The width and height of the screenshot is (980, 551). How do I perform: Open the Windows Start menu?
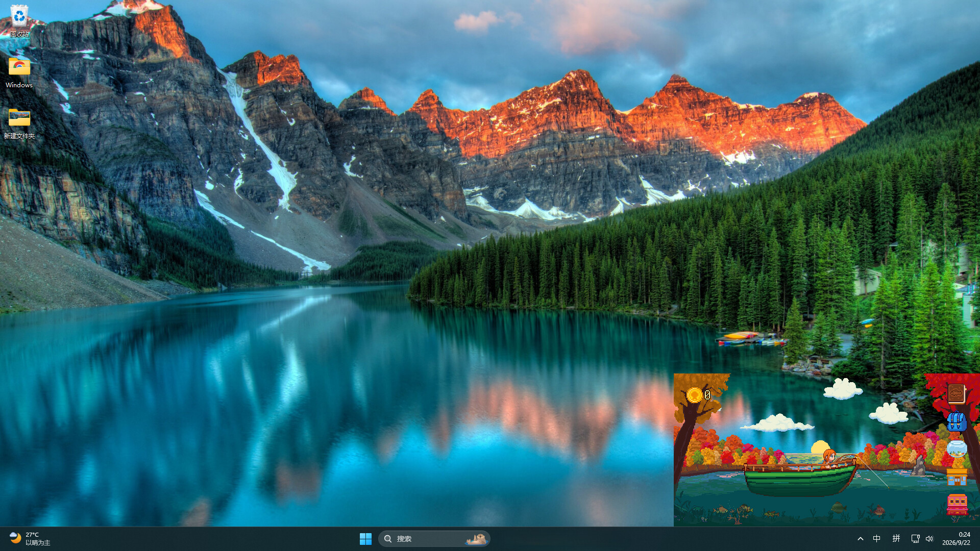[x=365, y=539]
